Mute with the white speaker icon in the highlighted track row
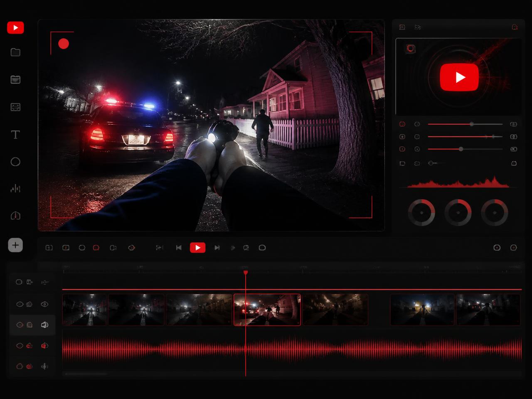 click(44, 325)
